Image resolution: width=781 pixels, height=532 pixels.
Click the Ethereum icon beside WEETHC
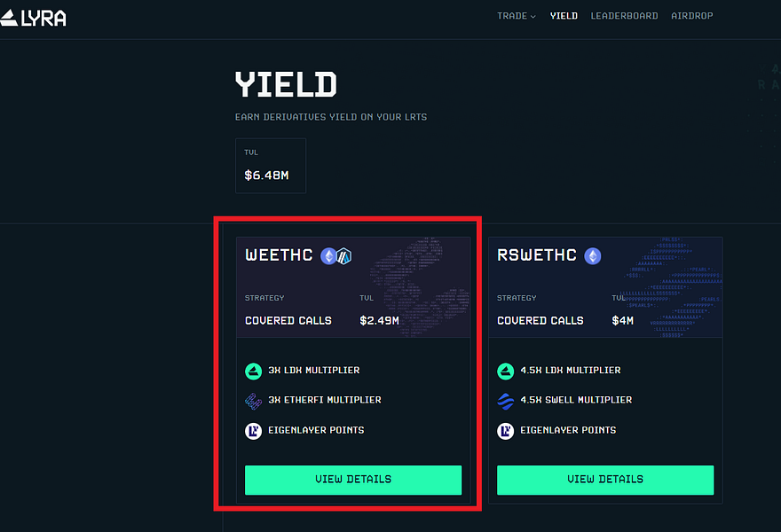point(328,256)
